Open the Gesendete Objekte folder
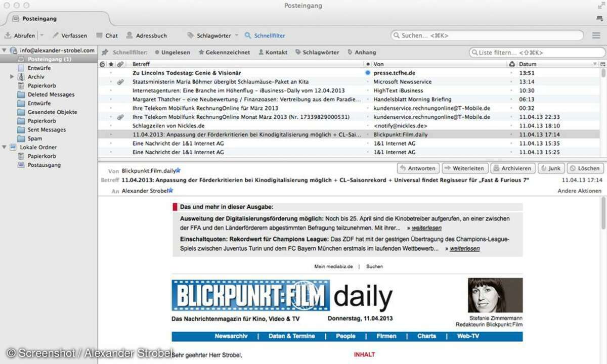The image size is (607, 364). (x=52, y=112)
